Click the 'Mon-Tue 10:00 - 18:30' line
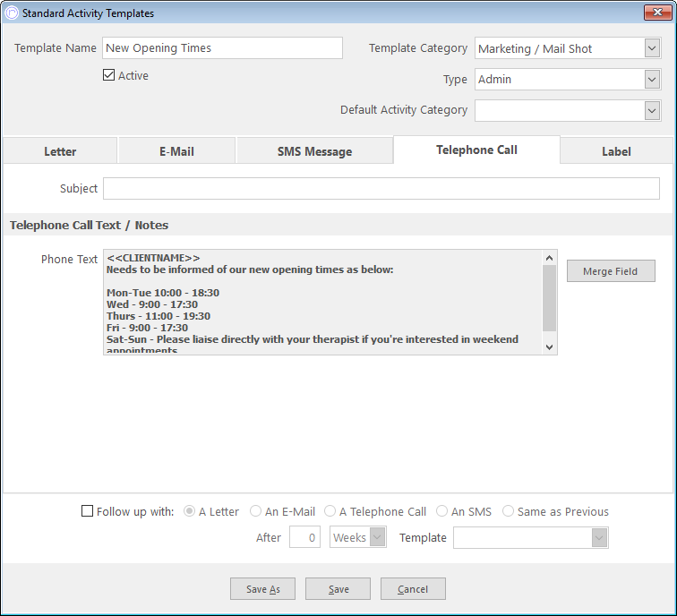 (x=163, y=293)
